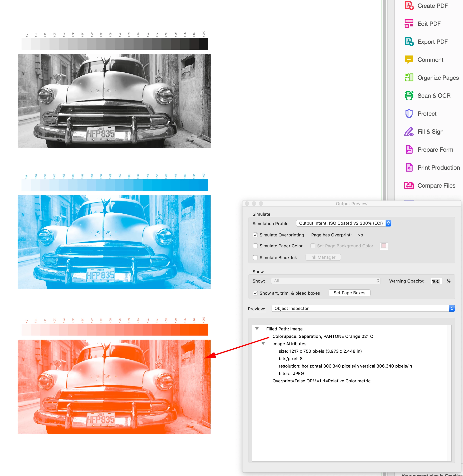This screenshot has height=476, width=463.
Task: Launch the Scan & OCR icon
Action: click(409, 96)
